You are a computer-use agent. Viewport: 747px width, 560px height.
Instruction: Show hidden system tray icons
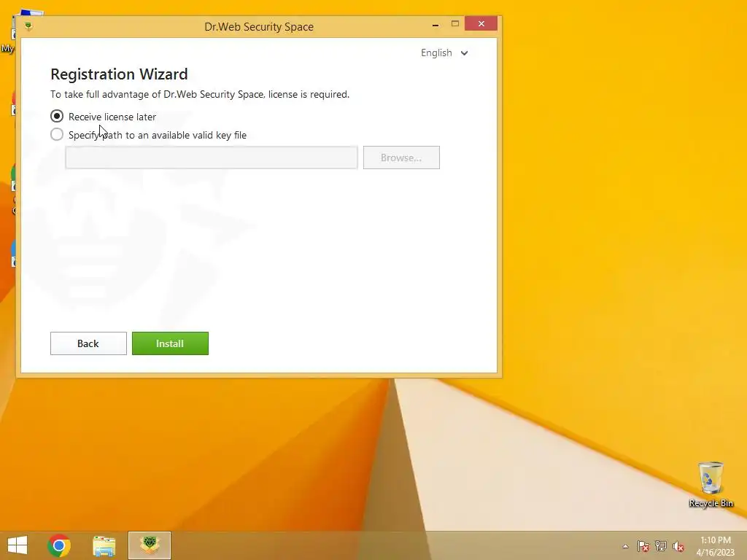(x=625, y=546)
